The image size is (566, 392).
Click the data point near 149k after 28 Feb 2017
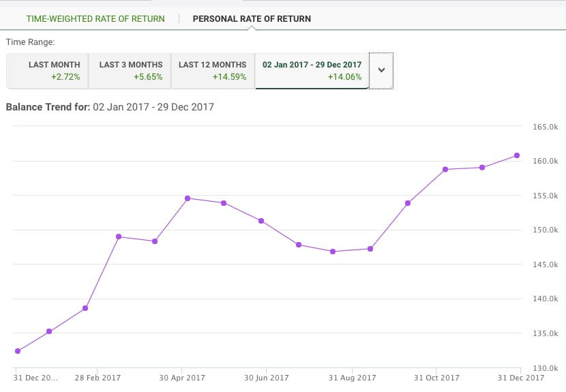(119, 237)
